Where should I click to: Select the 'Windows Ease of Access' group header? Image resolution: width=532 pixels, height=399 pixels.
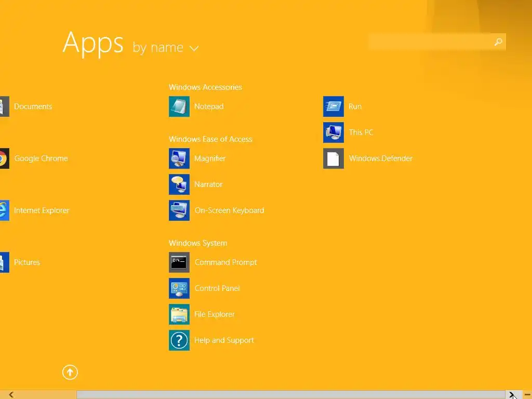(210, 139)
